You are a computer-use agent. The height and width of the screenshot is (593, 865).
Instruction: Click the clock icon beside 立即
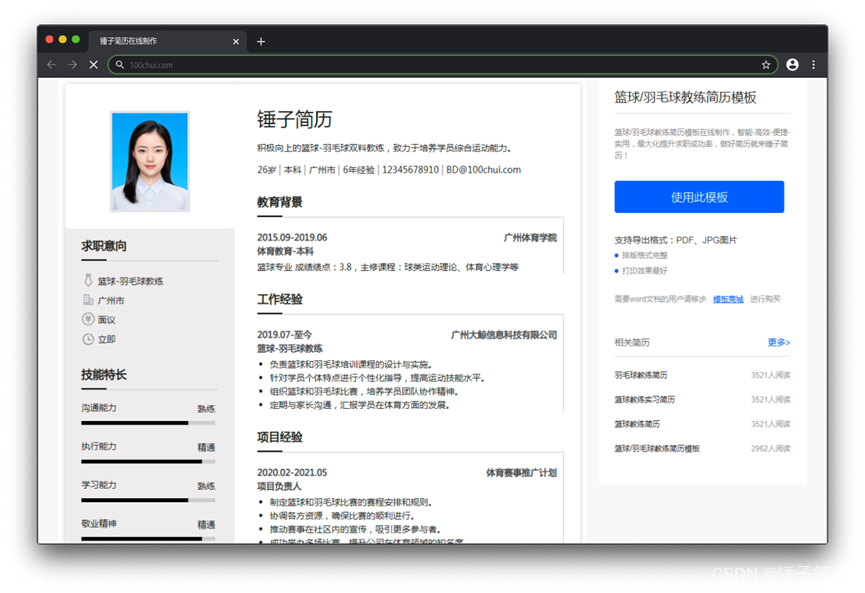click(x=88, y=339)
